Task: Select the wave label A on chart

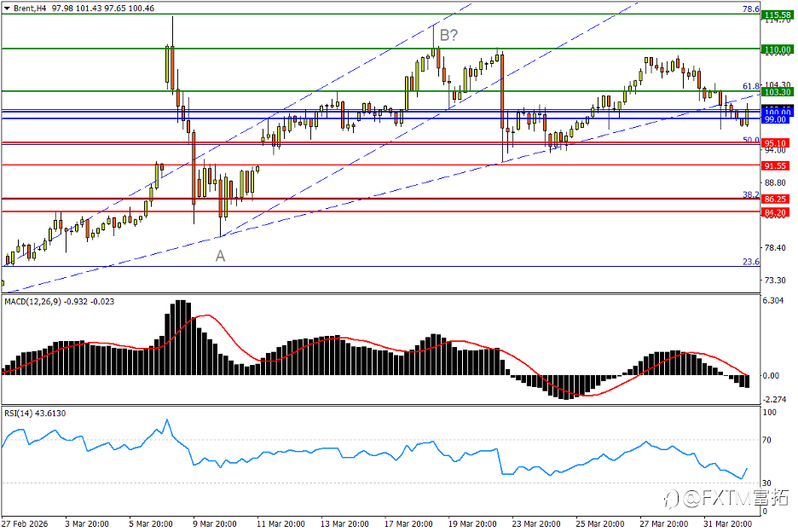Action: click(220, 256)
